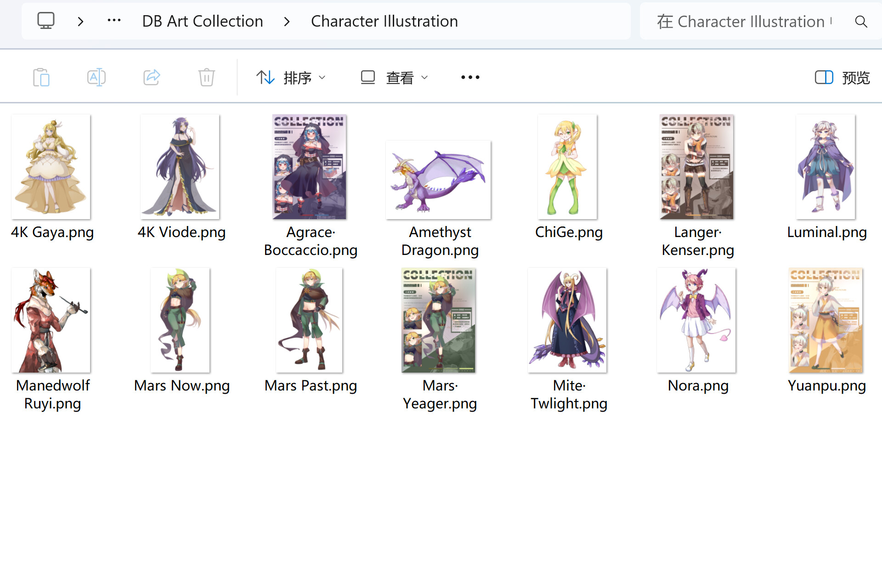Click the delete (trash) icon
The width and height of the screenshot is (882, 588).
206,77
